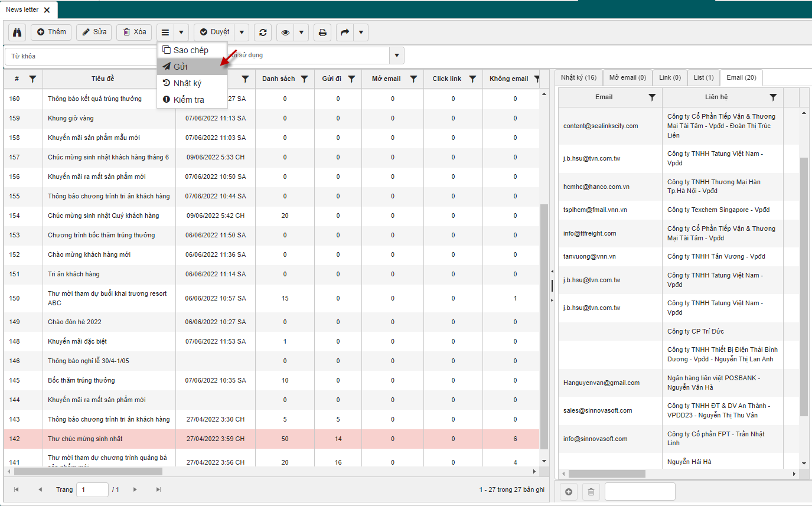Select Gửi from the menu
Image resolution: width=812 pixels, height=506 pixels.
(x=192, y=67)
